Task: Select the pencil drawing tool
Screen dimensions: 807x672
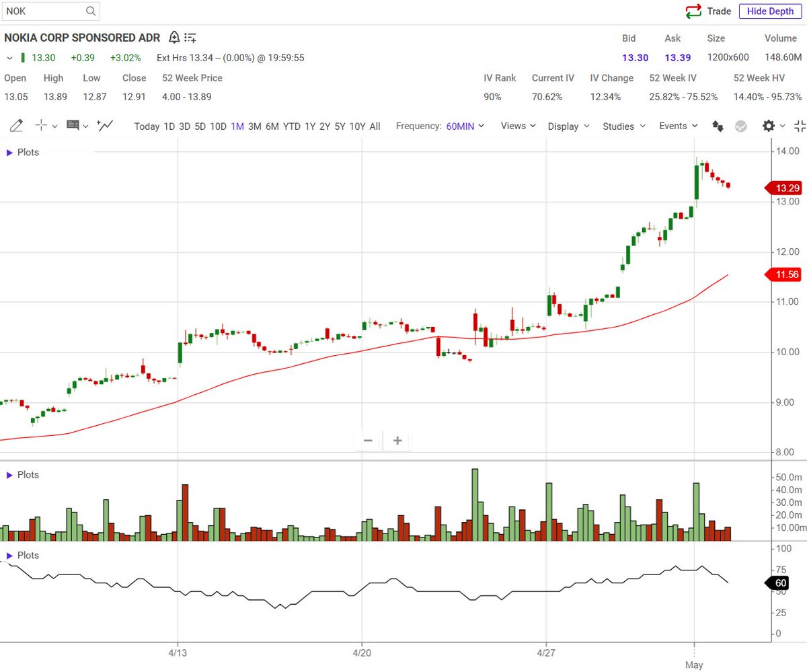Action: click(x=17, y=126)
